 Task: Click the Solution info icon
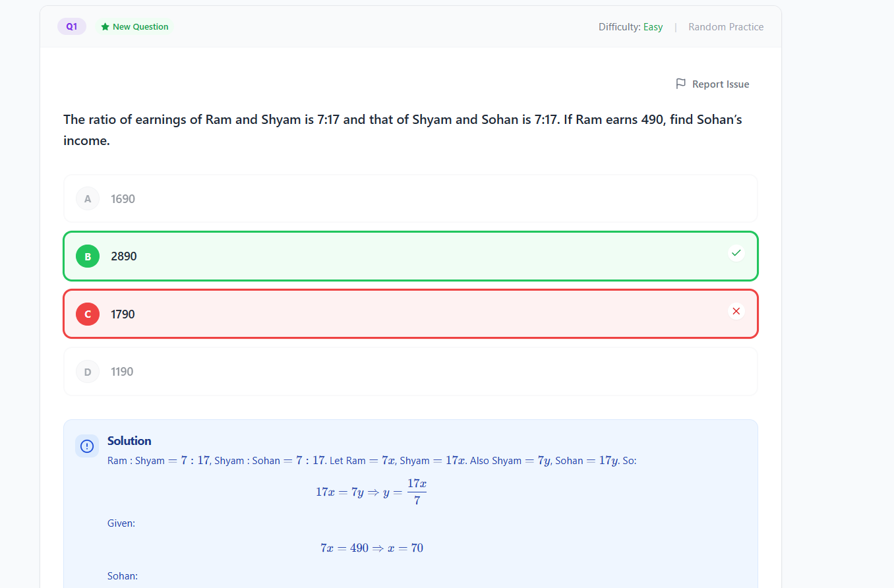pyautogui.click(x=87, y=446)
